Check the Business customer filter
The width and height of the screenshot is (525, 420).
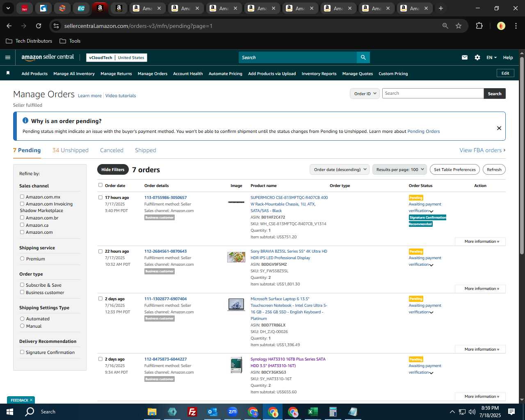coord(22,292)
